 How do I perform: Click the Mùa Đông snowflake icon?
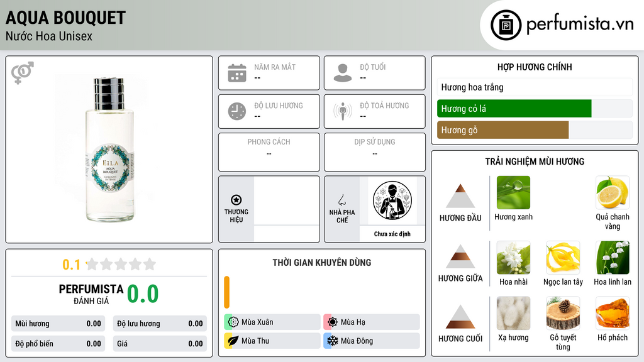[x=333, y=341]
